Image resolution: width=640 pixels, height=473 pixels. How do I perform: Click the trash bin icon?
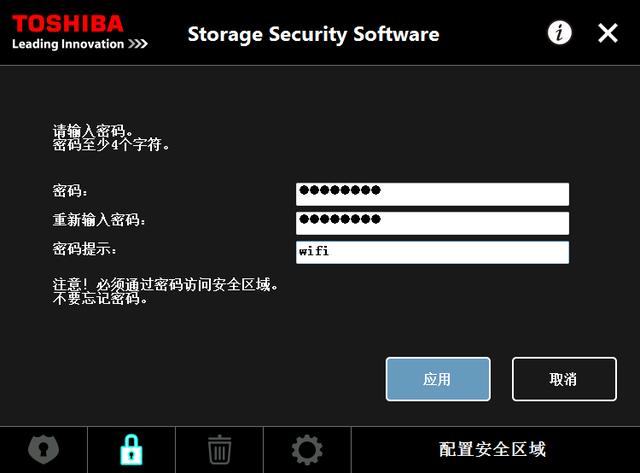[x=219, y=450]
